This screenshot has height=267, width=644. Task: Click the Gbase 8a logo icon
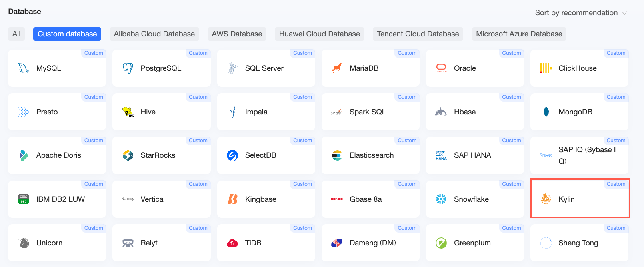(x=337, y=199)
